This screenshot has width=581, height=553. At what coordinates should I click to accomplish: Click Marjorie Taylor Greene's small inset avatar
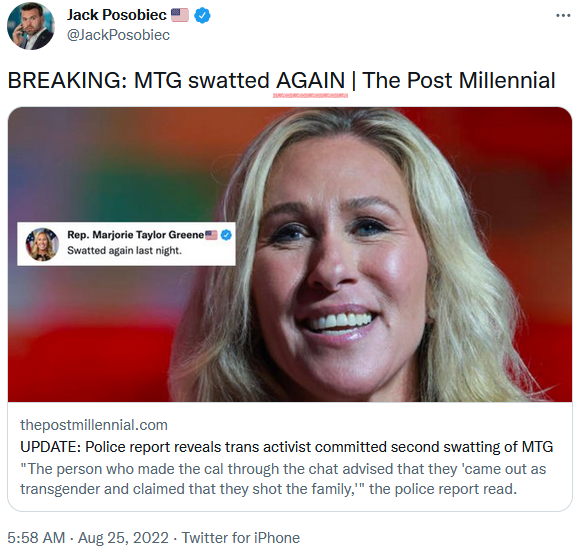[42, 244]
